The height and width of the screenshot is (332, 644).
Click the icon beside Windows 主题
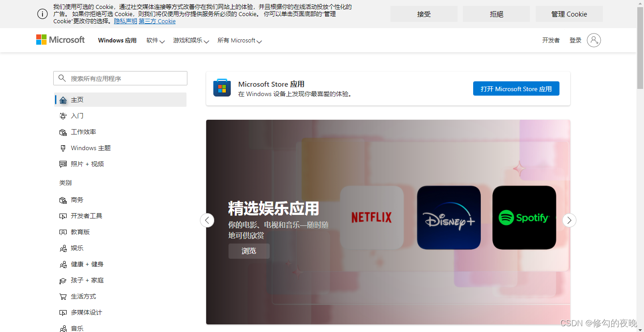click(63, 148)
